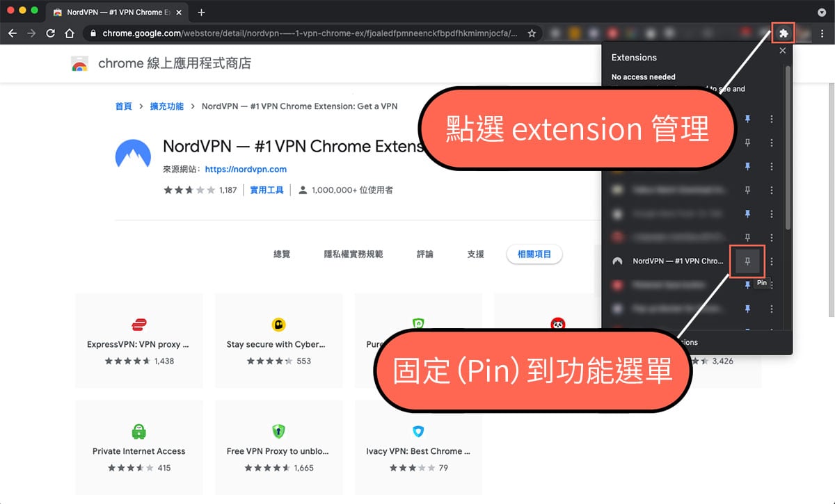Switch to the 隱私權實務規範 tab
835x504 pixels.
click(353, 254)
